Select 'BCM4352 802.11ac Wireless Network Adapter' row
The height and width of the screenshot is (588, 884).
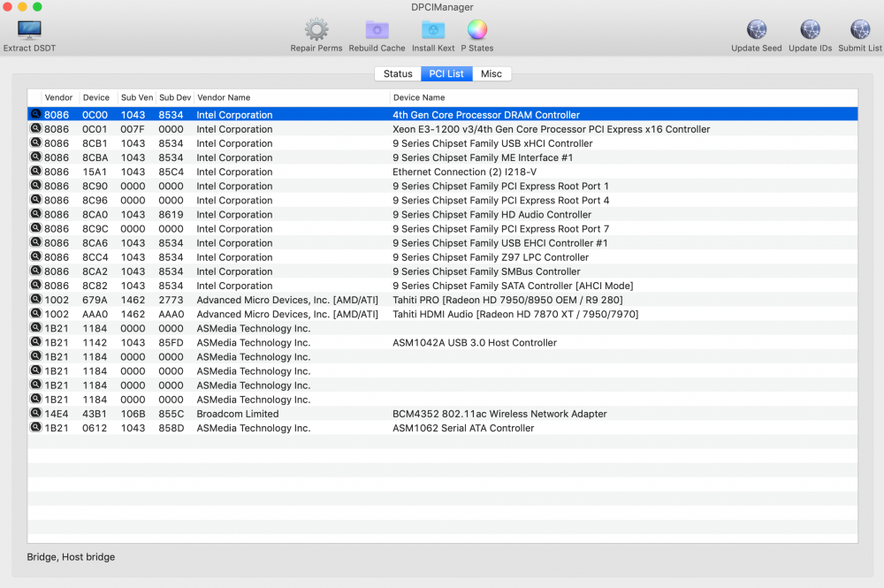(499, 414)
